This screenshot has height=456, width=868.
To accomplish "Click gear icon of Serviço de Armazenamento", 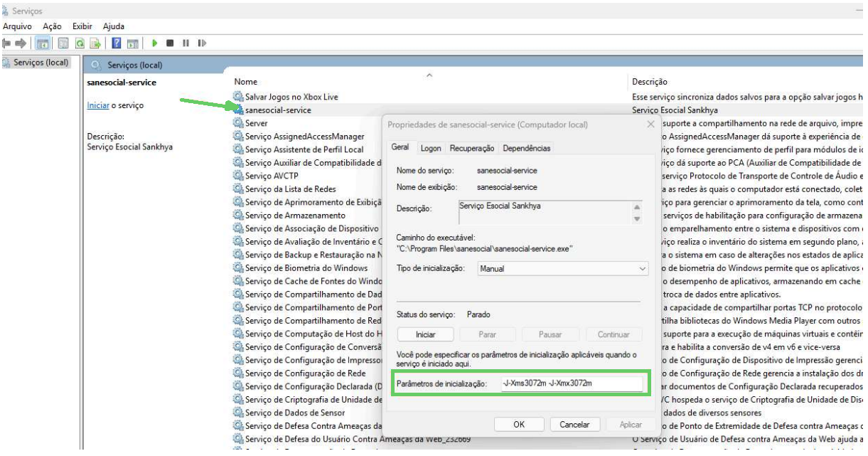I will 238,215.
